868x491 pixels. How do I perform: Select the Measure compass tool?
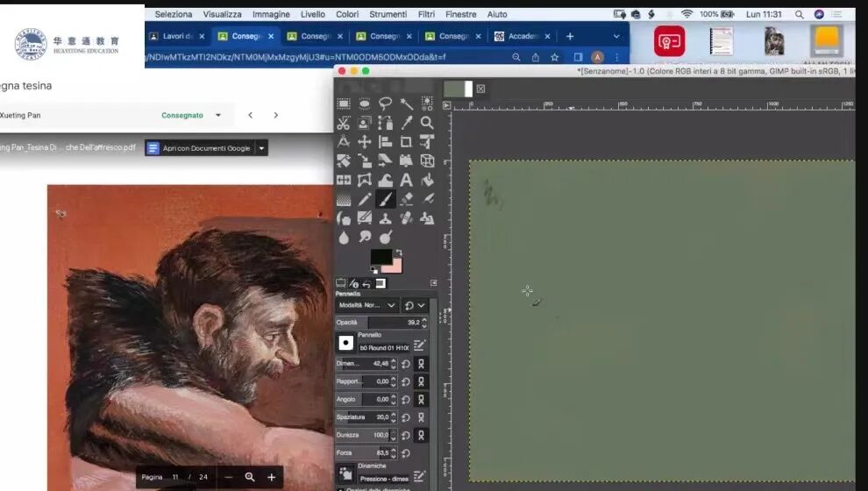(344, 142)
